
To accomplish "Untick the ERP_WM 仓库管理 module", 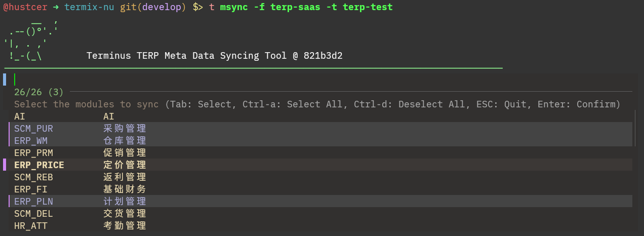I will point(80,140).
